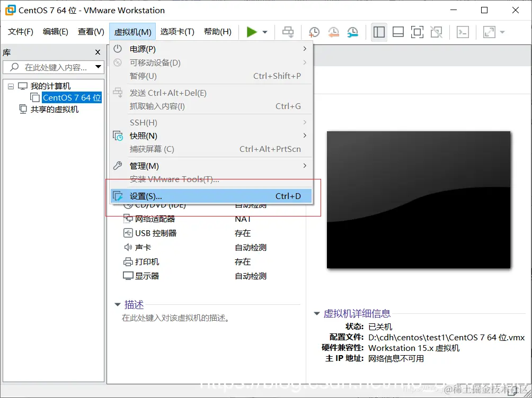Click the configuration file path text

pyautogui.click(x=447, y=337)
